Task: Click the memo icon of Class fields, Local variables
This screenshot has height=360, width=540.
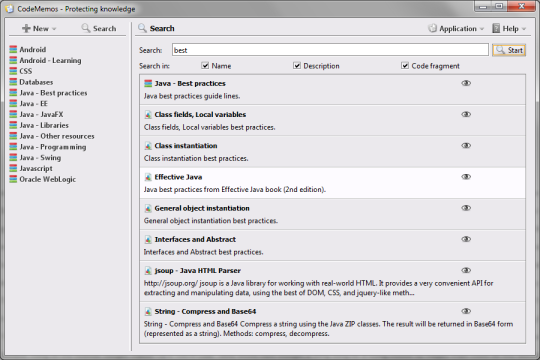Action: tap(148, 115)
